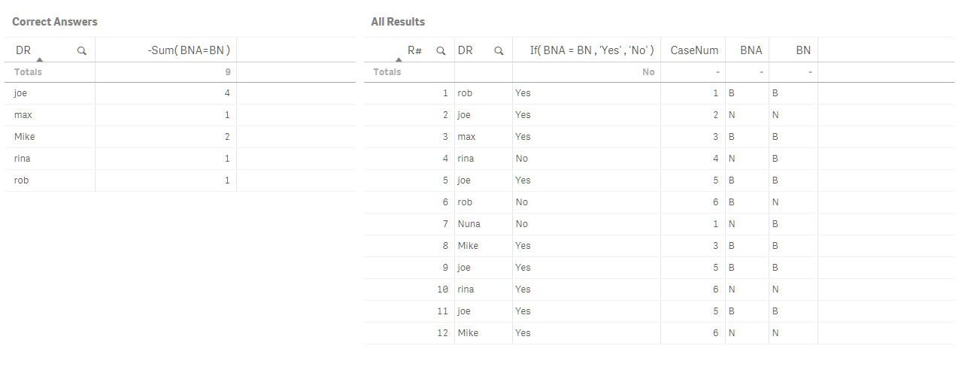Viewport: 980px width, 382px height.
Task: Select rob in Correct Answers table
Action: coord(21,180)
